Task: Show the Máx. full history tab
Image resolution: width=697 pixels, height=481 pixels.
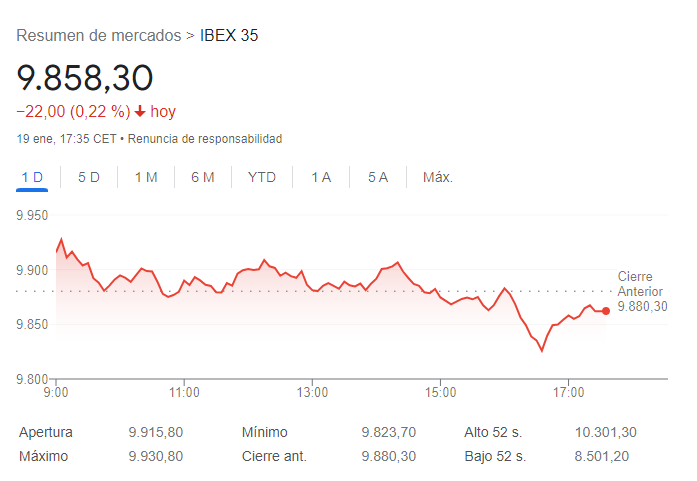Action: tap(438, 177)
